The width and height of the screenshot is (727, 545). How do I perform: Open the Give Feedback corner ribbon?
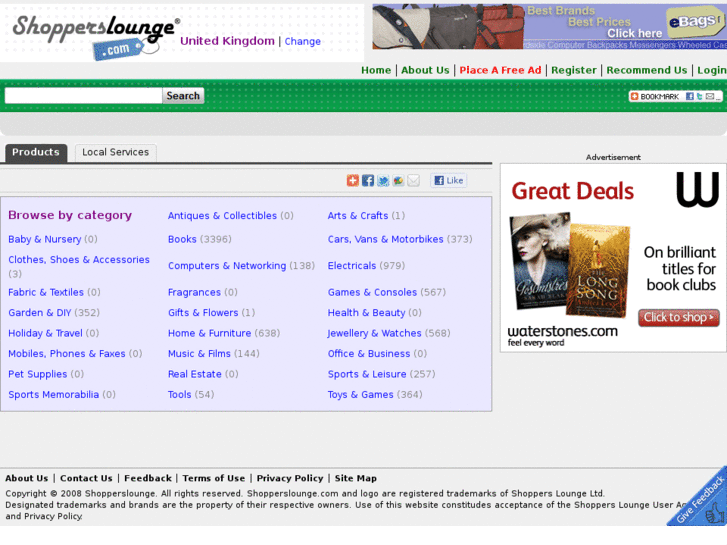701,500
